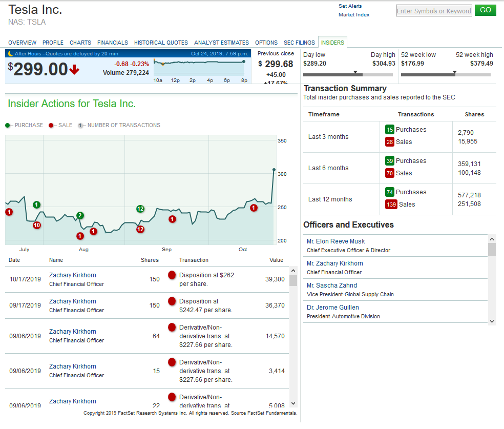Open Zachary Kirkhorn link for 09/17/2019 row
This screenshot has width=504, height=429.
coord(73,301)
